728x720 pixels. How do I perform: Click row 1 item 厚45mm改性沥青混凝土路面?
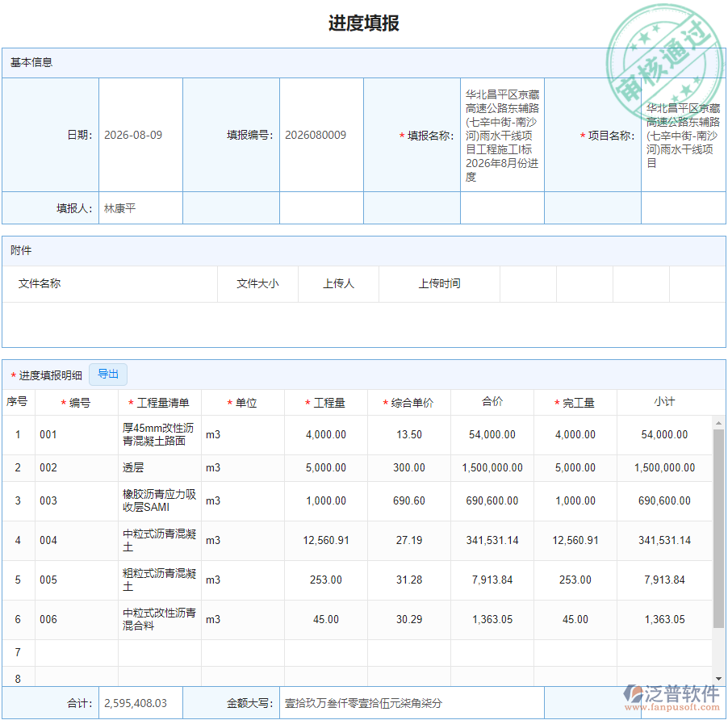(157, 434)
